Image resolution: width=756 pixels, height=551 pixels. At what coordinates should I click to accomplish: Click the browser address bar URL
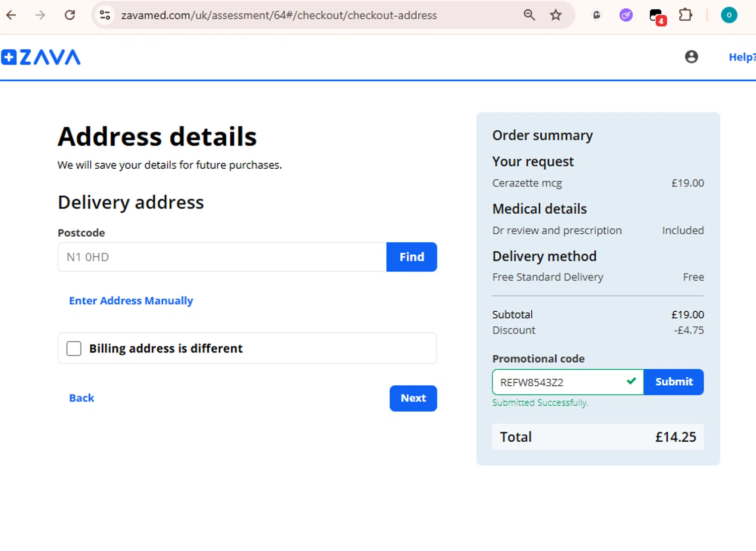point(279,15)
